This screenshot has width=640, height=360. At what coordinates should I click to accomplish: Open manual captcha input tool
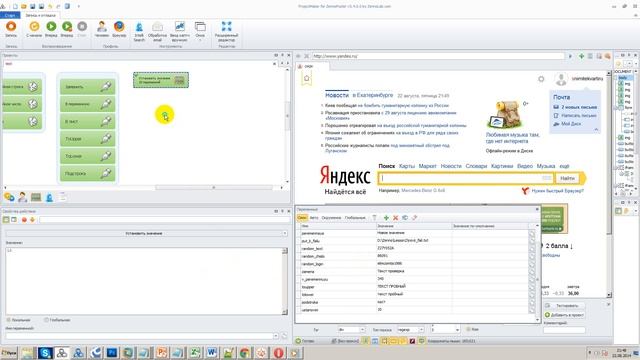180,31
